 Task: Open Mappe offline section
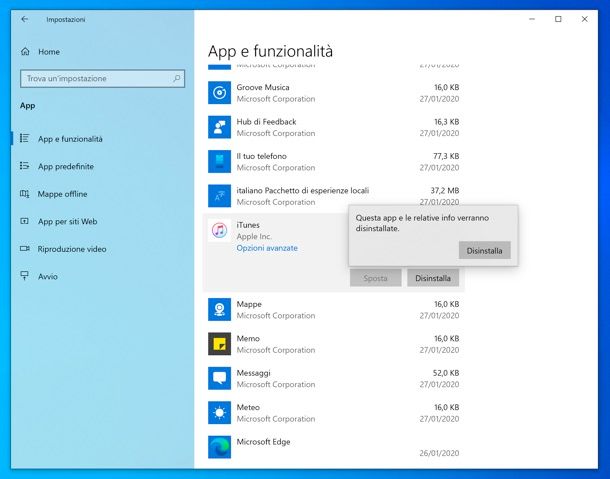coord(62,194)
